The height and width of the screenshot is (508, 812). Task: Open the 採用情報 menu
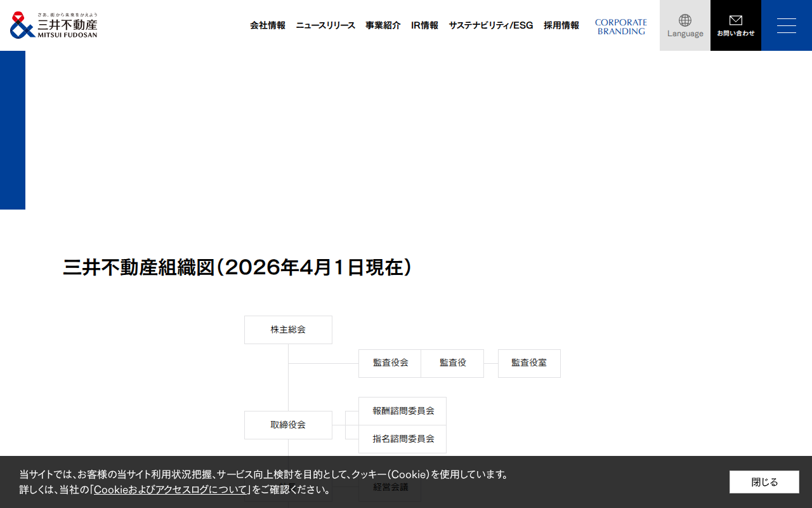pos(561,25)
